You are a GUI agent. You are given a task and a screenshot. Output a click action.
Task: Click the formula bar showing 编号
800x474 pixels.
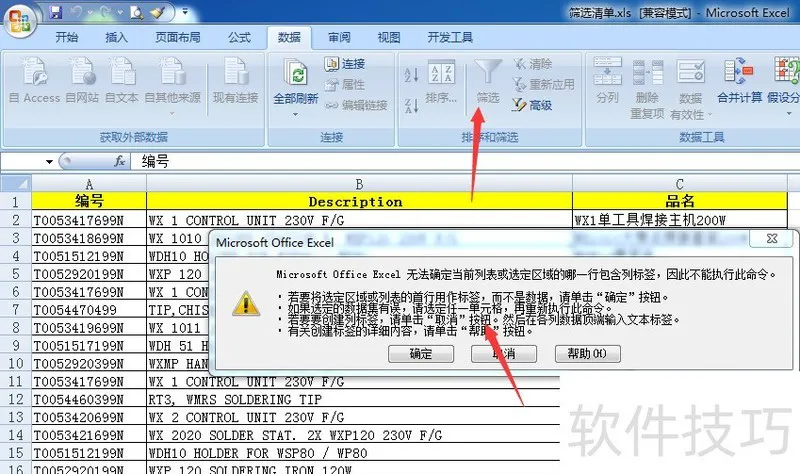pyautogui.click(x=464, y=162)
